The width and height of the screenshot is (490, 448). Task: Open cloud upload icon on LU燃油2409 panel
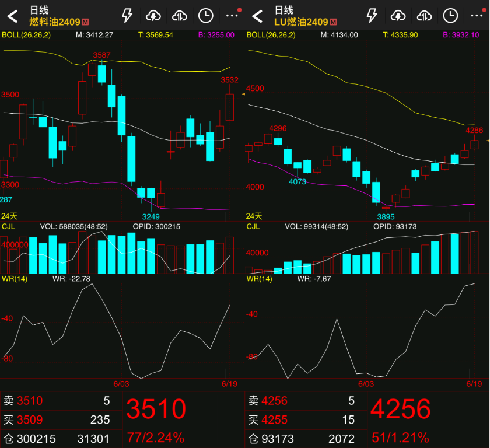click(424, 16)
